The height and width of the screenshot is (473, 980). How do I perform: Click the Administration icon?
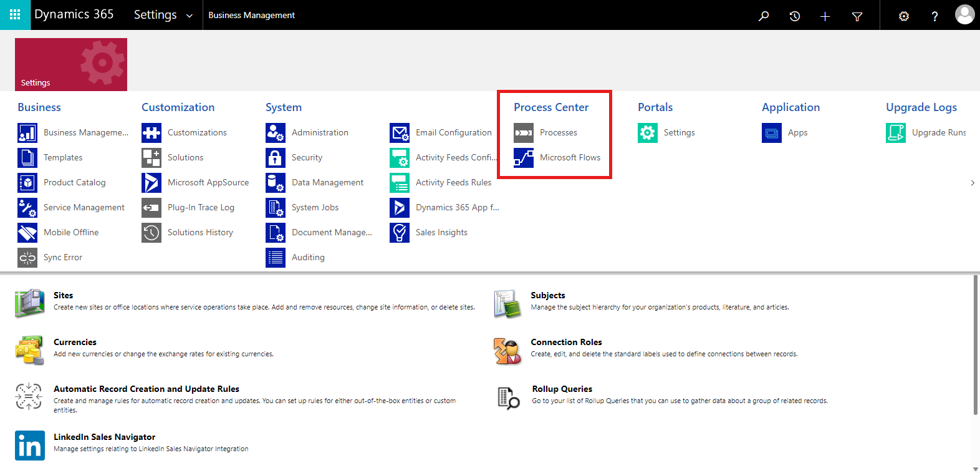pos(276,133)
